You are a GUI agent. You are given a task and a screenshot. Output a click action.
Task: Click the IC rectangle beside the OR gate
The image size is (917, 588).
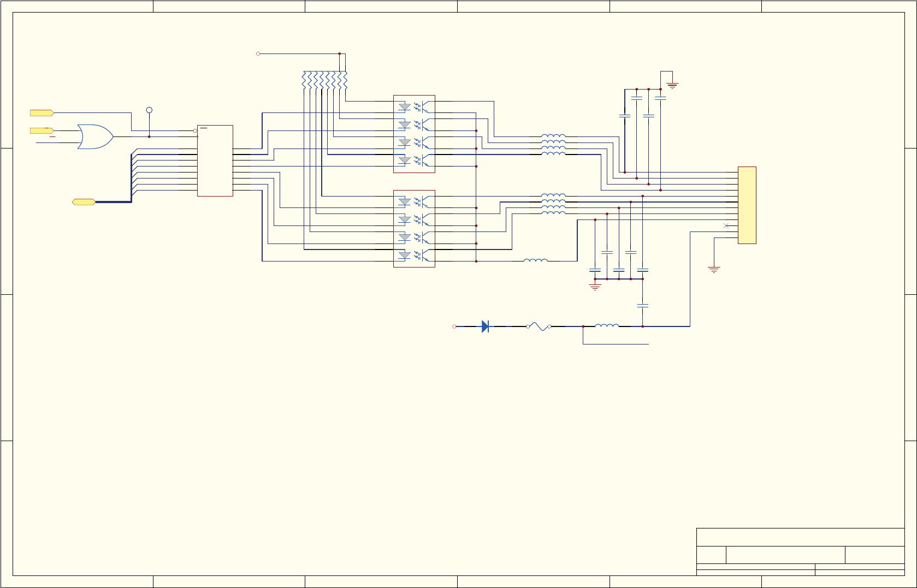(x=215, y=161)
